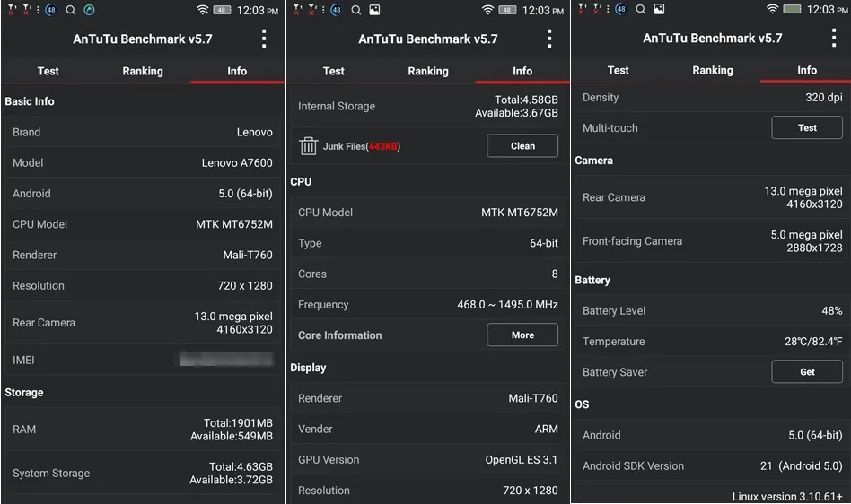
Task: Select the GPU Version OpenGL ES 3.1 row
Action: coord(428,459)
